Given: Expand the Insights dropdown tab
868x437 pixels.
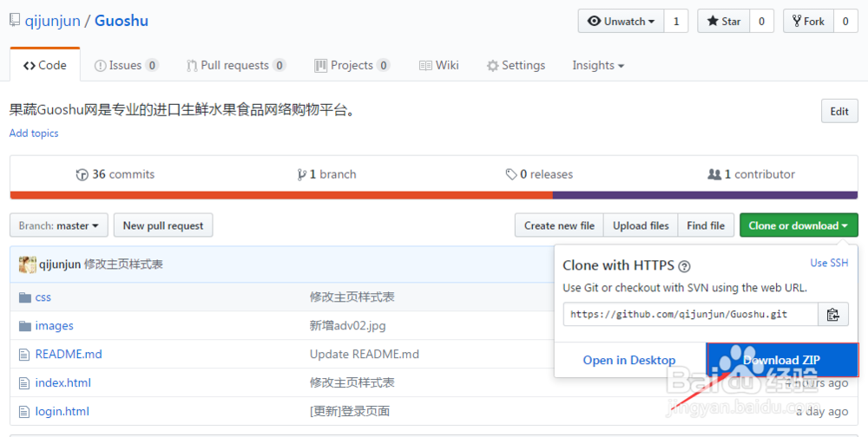Looking at the screenshot, I should [x=598, y=65].
